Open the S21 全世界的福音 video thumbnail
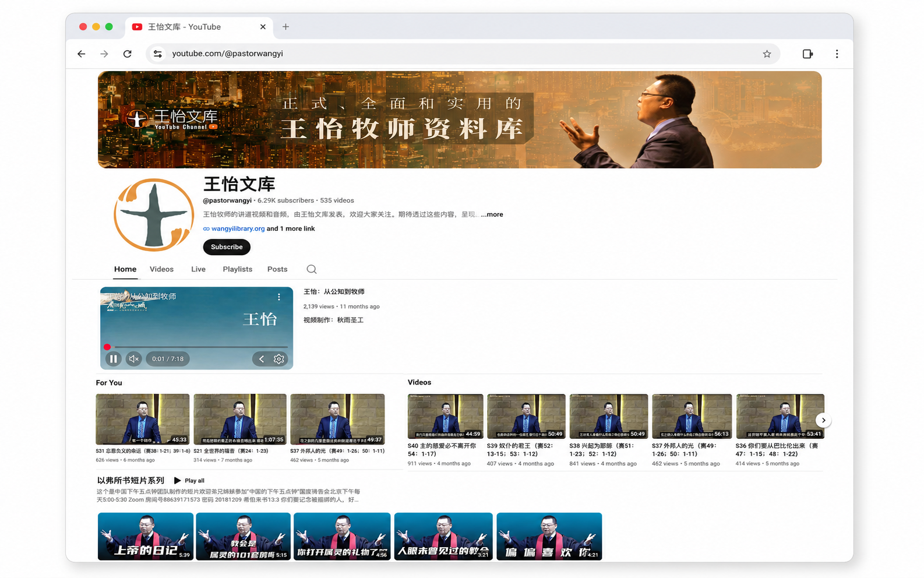Viewport: 924px width, 578px height. tap(240, 419)
